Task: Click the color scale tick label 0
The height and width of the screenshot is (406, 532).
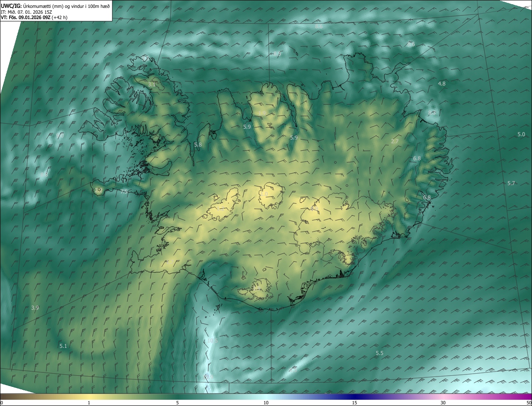Action: click(2, 403)
